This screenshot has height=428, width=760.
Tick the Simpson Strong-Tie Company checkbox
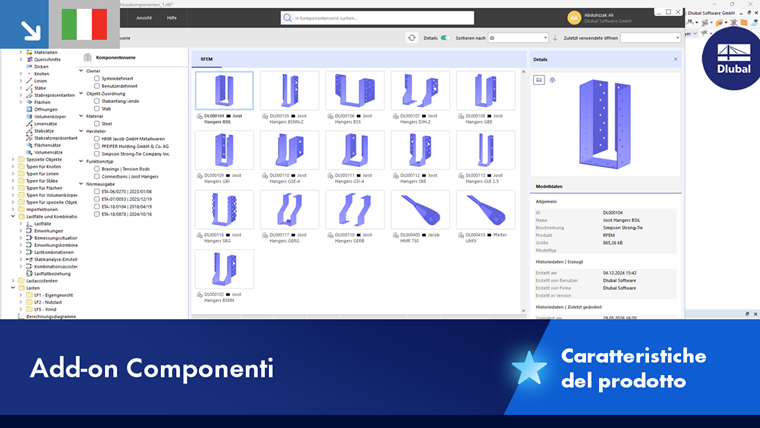pos(97,154)
